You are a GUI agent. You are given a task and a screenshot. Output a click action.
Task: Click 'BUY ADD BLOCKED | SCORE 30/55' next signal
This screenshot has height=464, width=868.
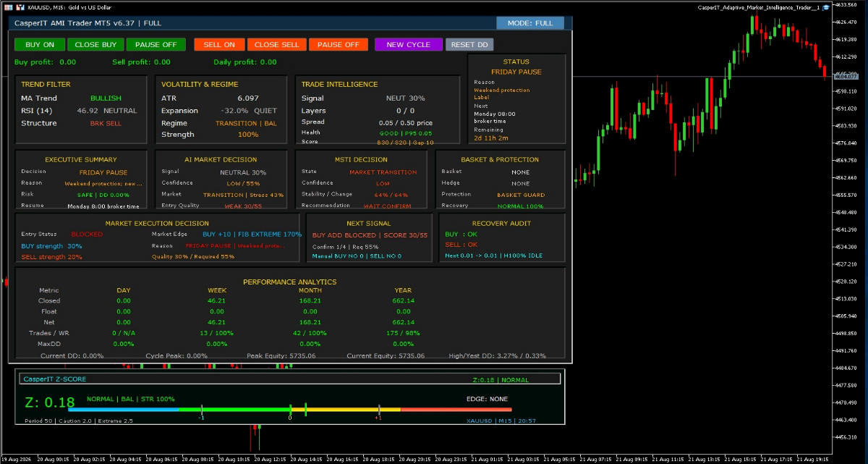click(x=369, y=235)
